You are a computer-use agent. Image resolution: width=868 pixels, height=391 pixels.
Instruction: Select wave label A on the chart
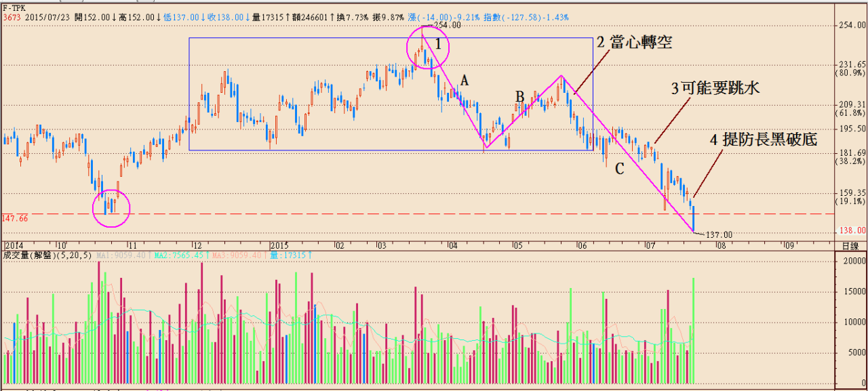coord(465,81)
